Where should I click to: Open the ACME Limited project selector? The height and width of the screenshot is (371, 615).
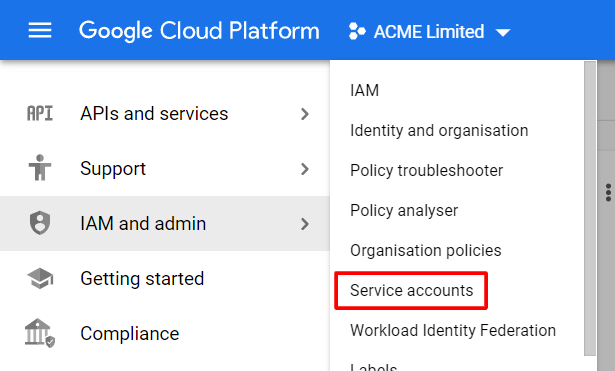(429, 31)
